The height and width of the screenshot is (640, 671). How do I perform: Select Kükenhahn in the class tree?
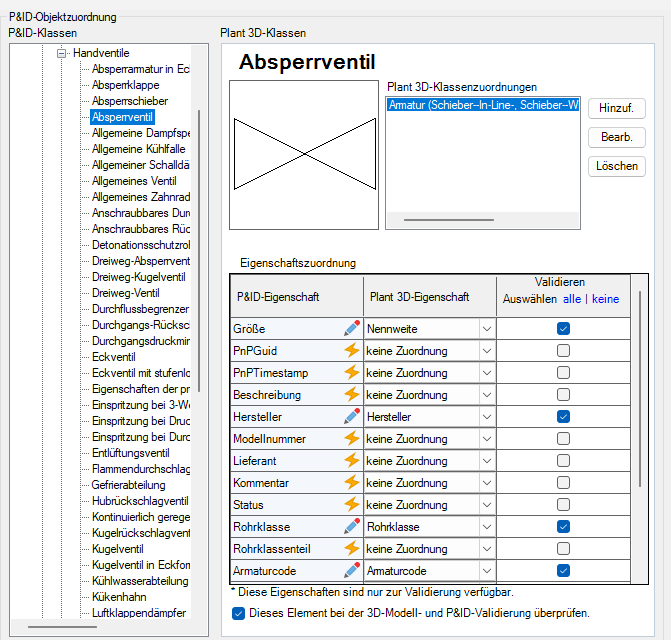click(x=119, y=597)
